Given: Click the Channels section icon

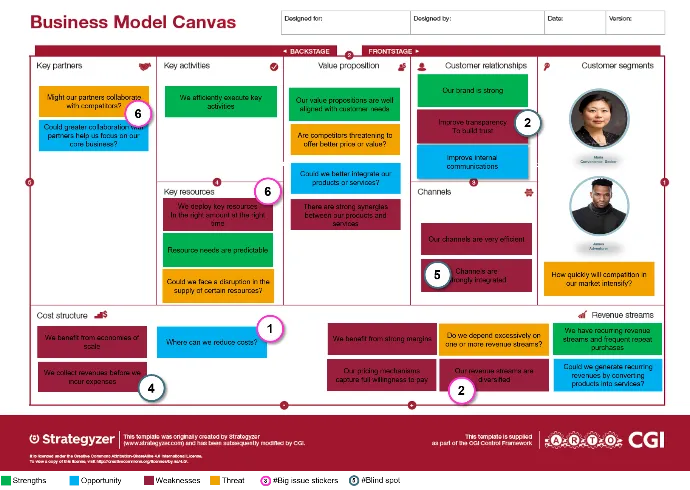Looking at the screenshot, I should (527, 191).
